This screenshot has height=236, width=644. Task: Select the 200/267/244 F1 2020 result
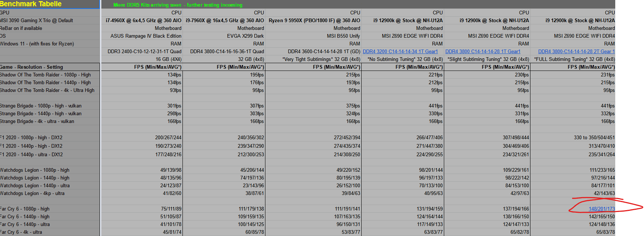[x=168, y=138]
